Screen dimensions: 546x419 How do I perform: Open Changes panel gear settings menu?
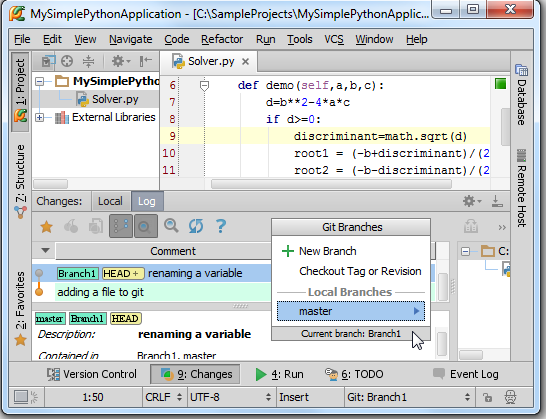pyautogui.click(x=472, y=201)
